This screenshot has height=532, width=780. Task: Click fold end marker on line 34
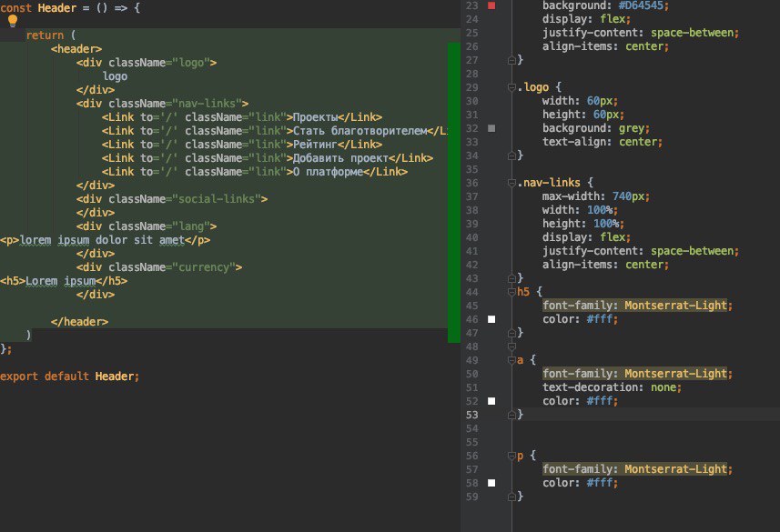tap(512, 156)
